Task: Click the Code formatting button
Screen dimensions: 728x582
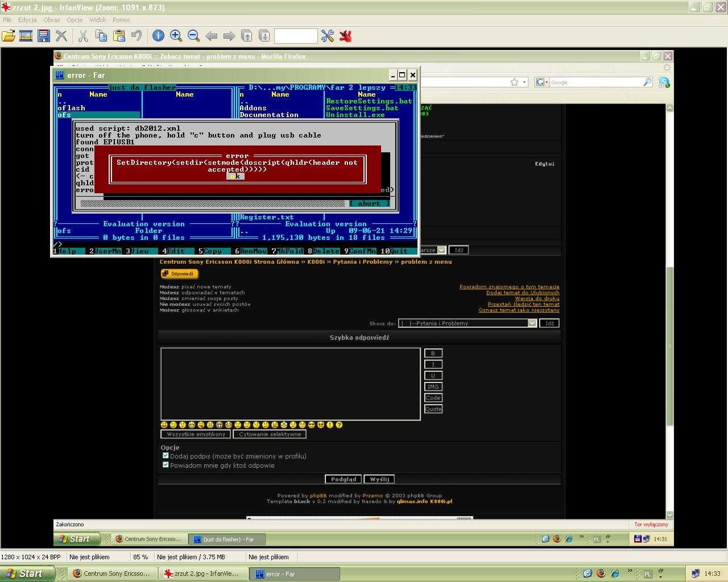Action: 433,398
